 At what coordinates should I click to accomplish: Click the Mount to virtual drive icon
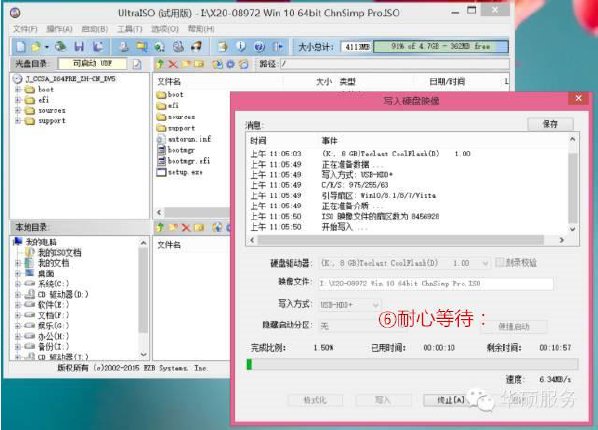[178, 47]
